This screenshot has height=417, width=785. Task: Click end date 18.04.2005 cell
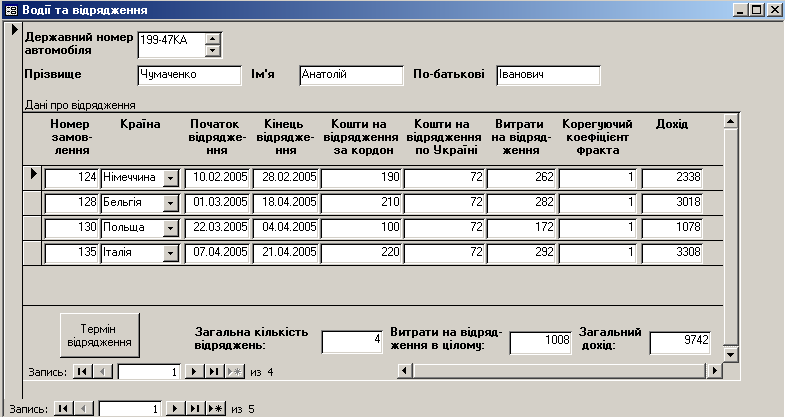pos(285,203)
